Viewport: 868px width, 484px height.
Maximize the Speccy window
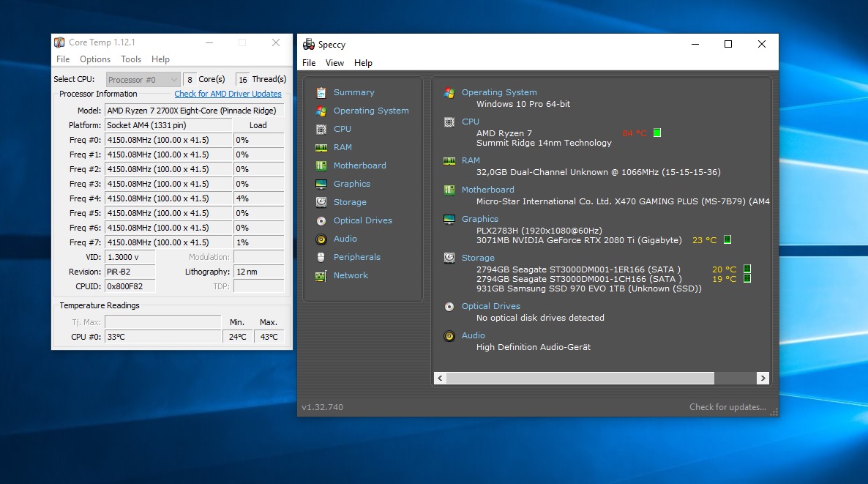coord(728,45)
